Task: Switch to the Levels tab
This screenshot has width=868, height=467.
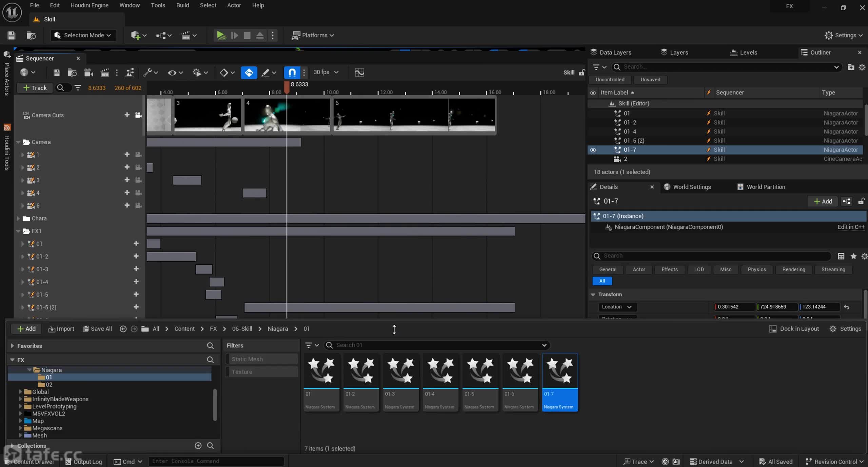Action: click(x=744, y=53)
